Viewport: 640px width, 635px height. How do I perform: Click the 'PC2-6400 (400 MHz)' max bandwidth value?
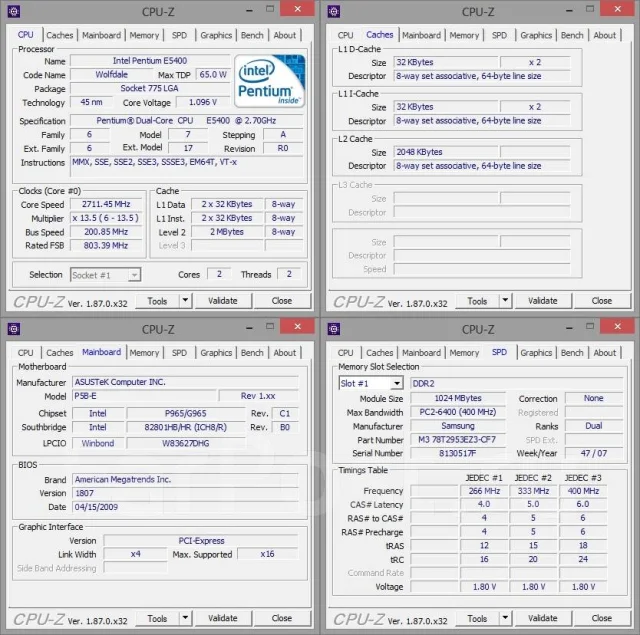pos(458,412)
